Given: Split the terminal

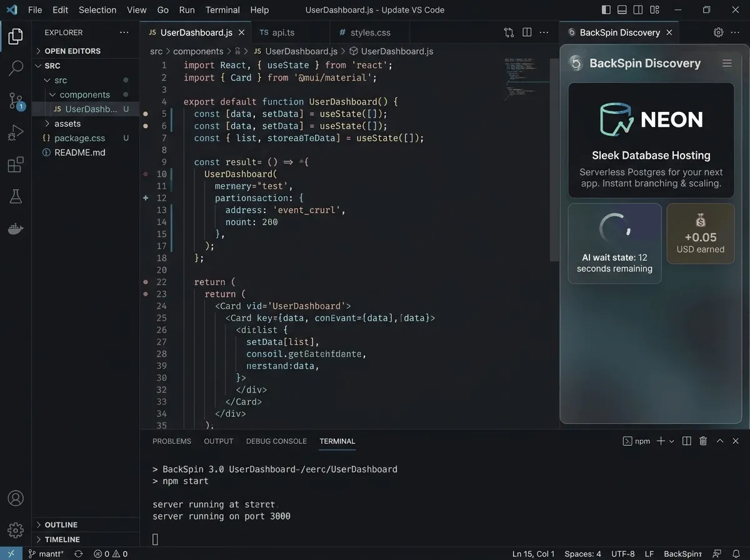Looking at the screenshot, I should 687,441.
